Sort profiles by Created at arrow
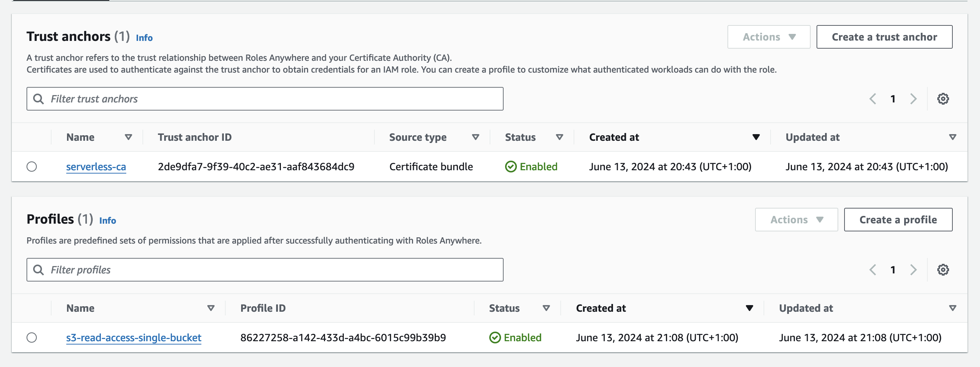The height and width of the screenshot is (367, 980). (750, 308)
